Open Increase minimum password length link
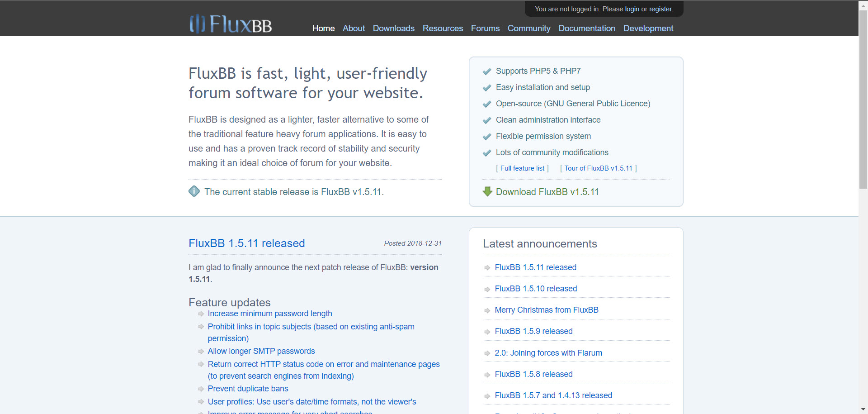The image size is (868, 414). click(270, 314)
